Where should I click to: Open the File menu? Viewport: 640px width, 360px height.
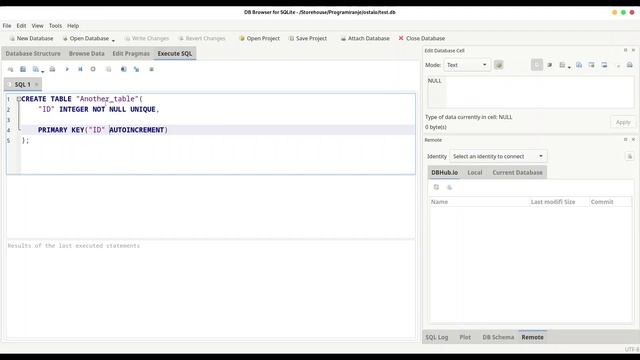pos(7,26)
